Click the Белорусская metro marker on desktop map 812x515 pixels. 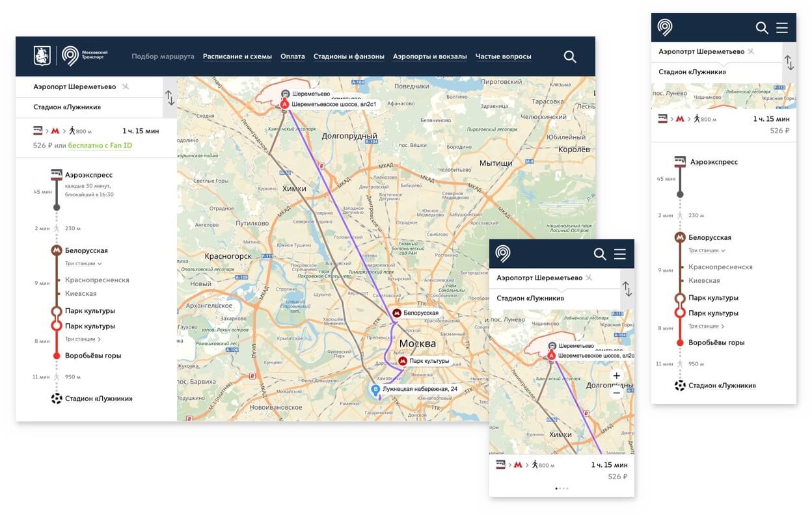click(396, 313)
